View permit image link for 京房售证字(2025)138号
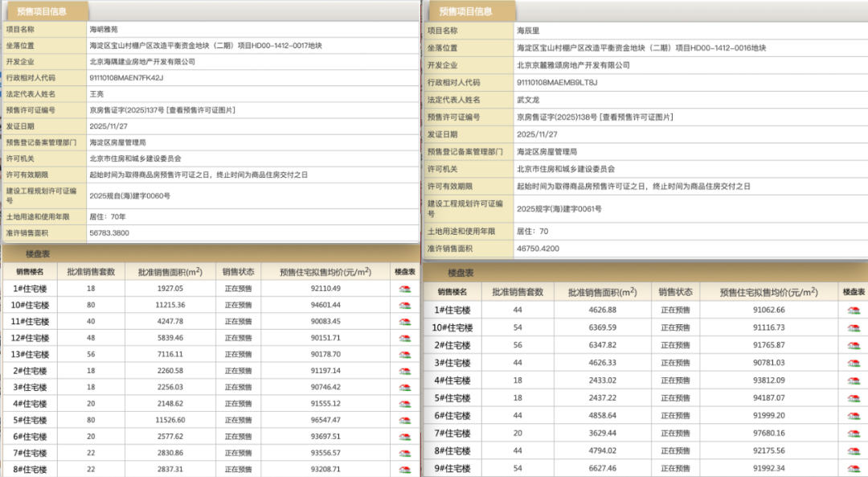The height and width of the screenshot is (477, 868). (x=637, y=117)
